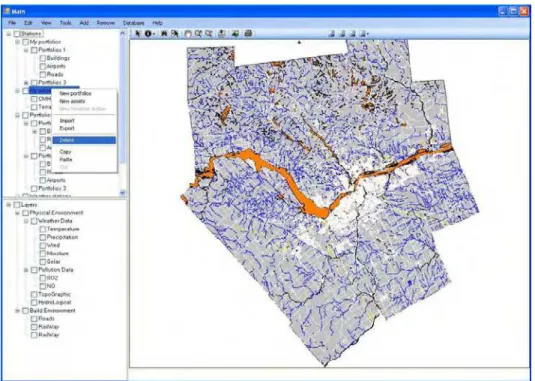Open the Help menu
The height and width of the screenshot is (381, 535).
[157, 23]
